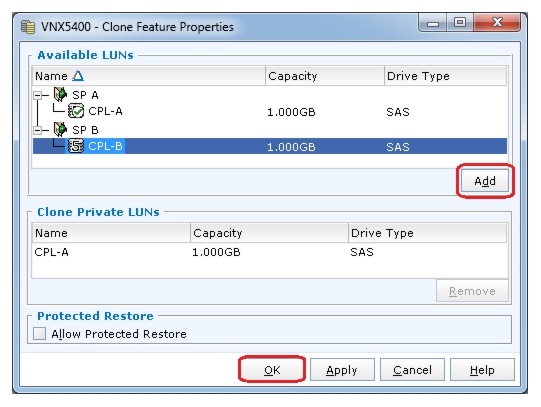
Task: Select CPL-A row in Clone Private LUNs
Action: (x=269, y=252)
